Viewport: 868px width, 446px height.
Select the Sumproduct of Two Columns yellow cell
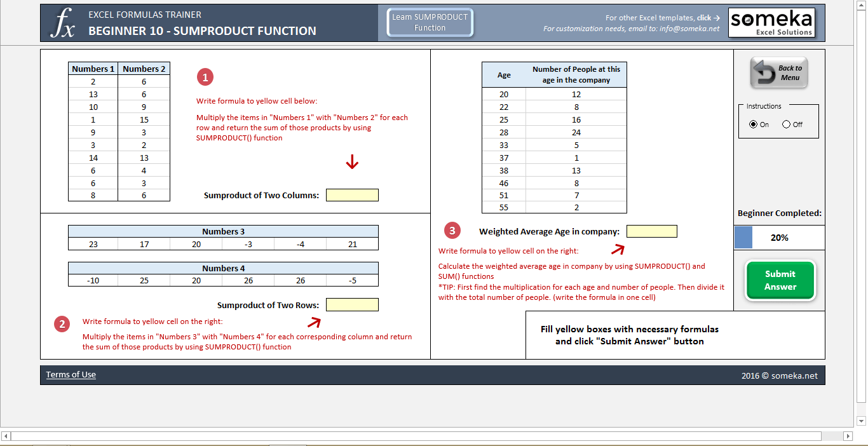352,195
